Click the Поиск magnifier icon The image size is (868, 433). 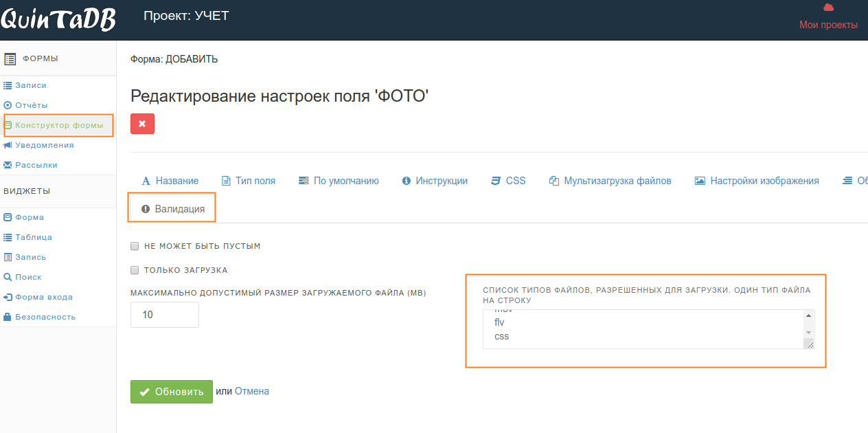pyautogui.click(x=8, y=277)
